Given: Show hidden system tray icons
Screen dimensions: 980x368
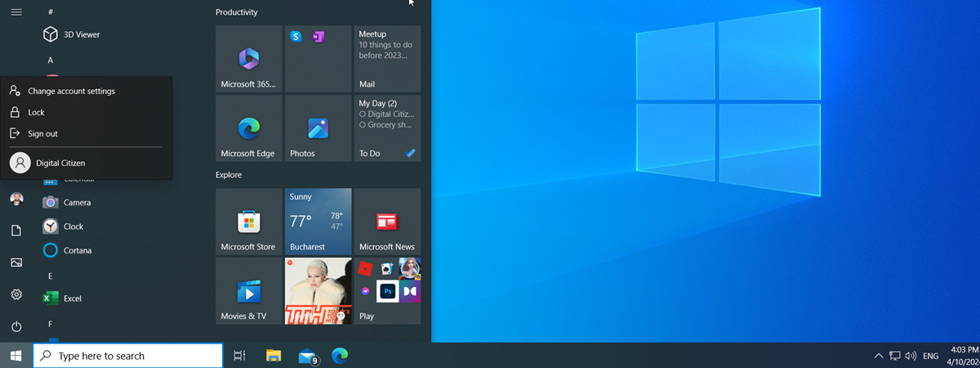Looking at the screenshot, I should [879, 356].
